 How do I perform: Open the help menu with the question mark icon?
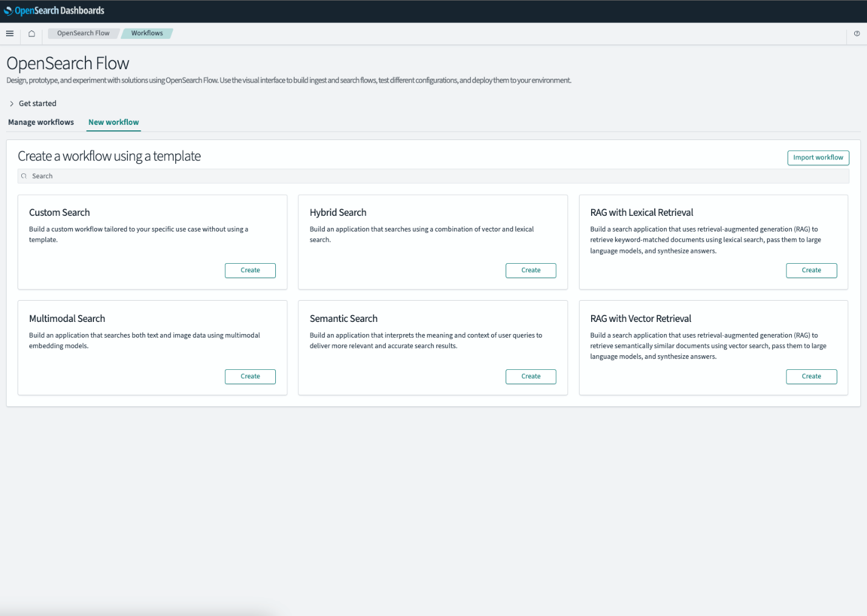[857, 33]
